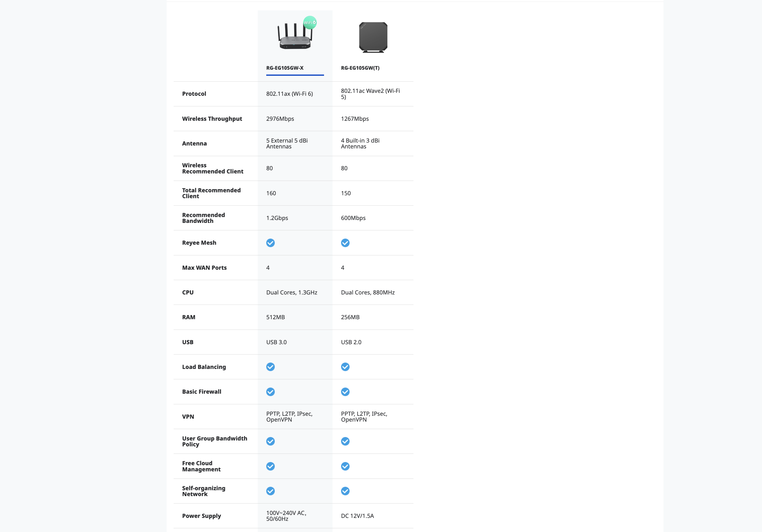Click Free Cloud Management checkmark for RG-EG105GW-X
The height and width of the screenshot is (532, 762).
271,466
